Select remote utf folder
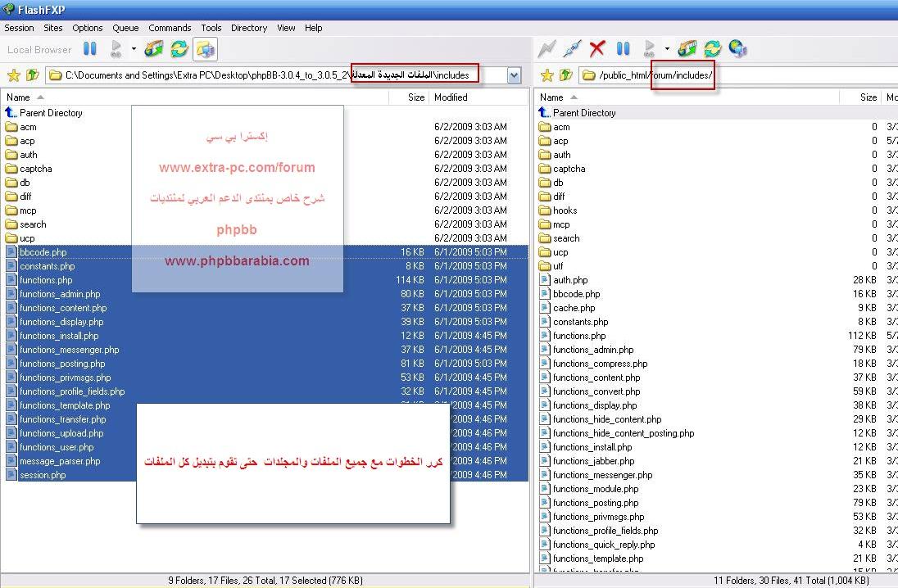The width and height of the screenshot is (898, 588). pyautogui.click(x=558, y=266)
